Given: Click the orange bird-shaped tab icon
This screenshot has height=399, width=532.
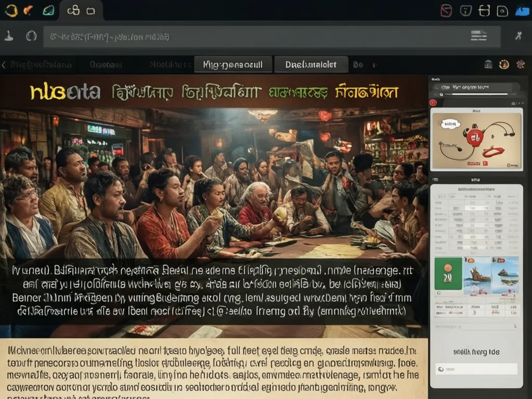Looking at the screenshot, I should coord(29,10).
